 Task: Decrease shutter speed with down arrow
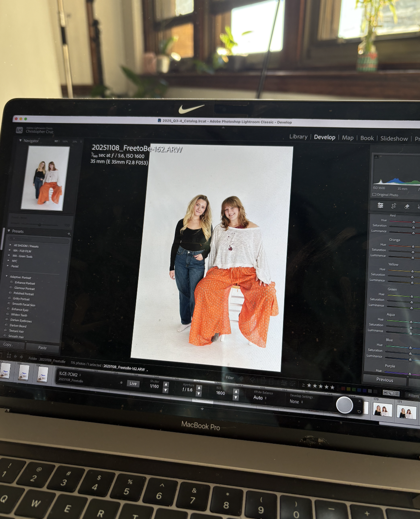point(165,390)
